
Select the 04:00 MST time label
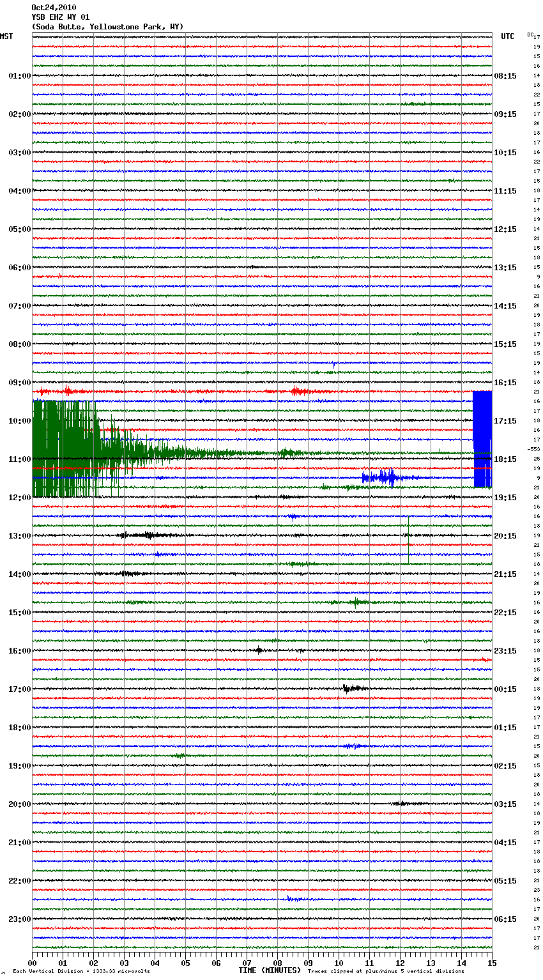(x=20, y=191)
